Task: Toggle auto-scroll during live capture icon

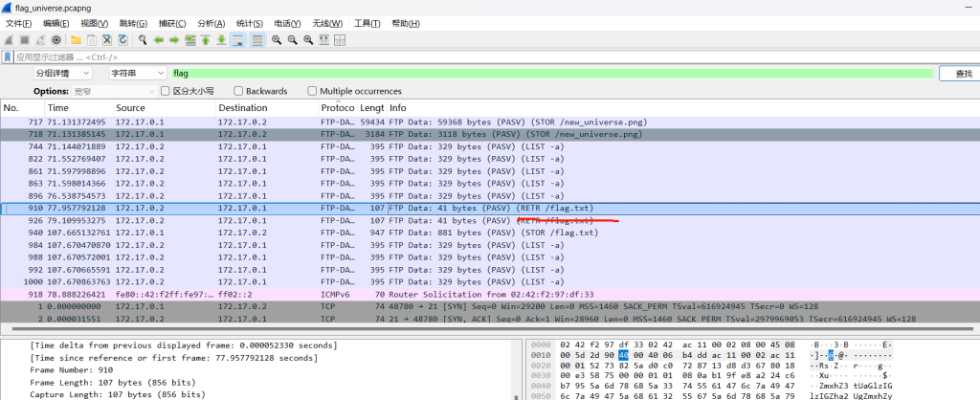Action: [238, 40]
